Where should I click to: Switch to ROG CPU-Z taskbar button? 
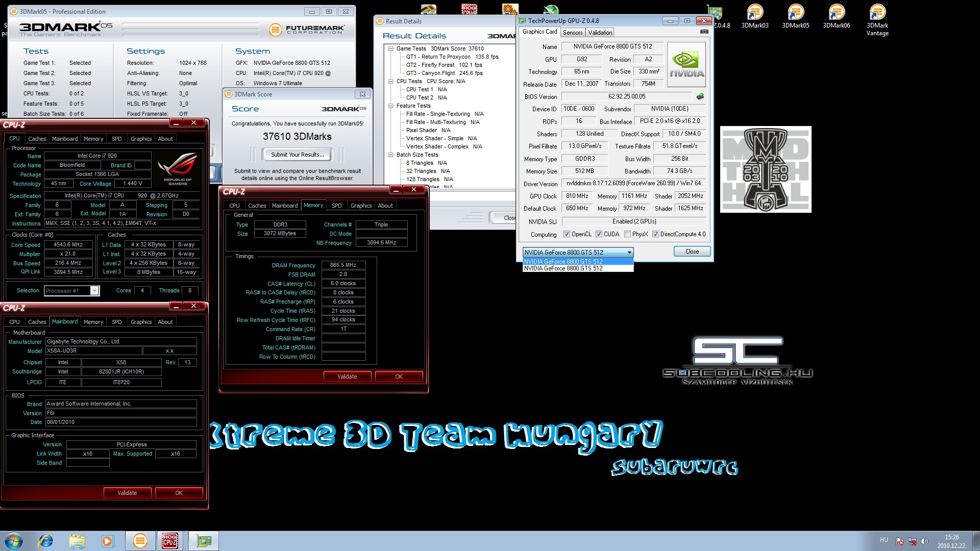tap(170, 541)
